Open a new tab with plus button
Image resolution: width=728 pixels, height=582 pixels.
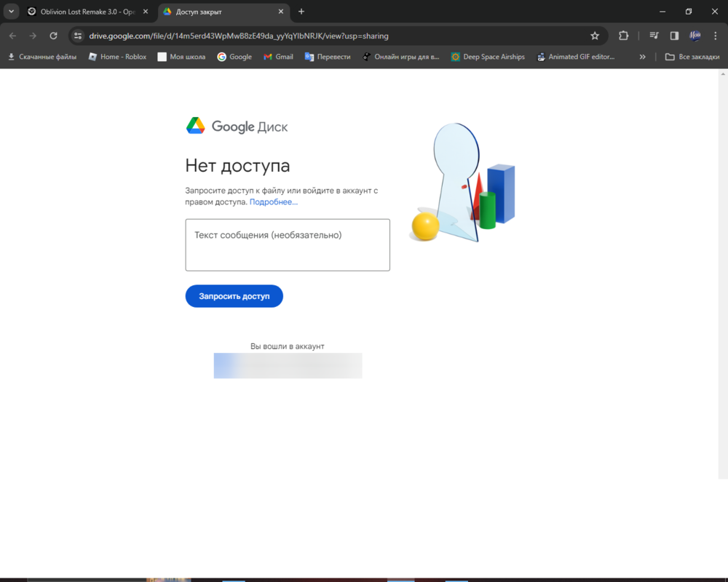tap(301, 12)
